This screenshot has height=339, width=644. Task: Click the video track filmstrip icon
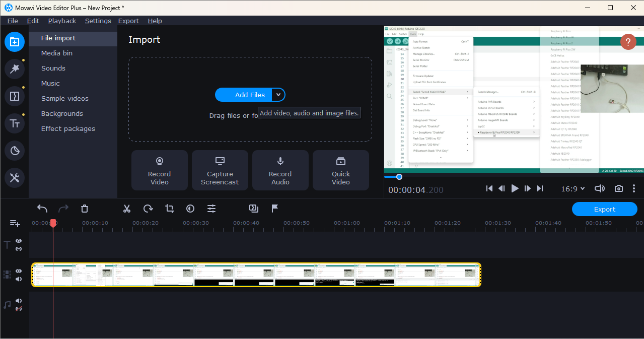(7, 275)
